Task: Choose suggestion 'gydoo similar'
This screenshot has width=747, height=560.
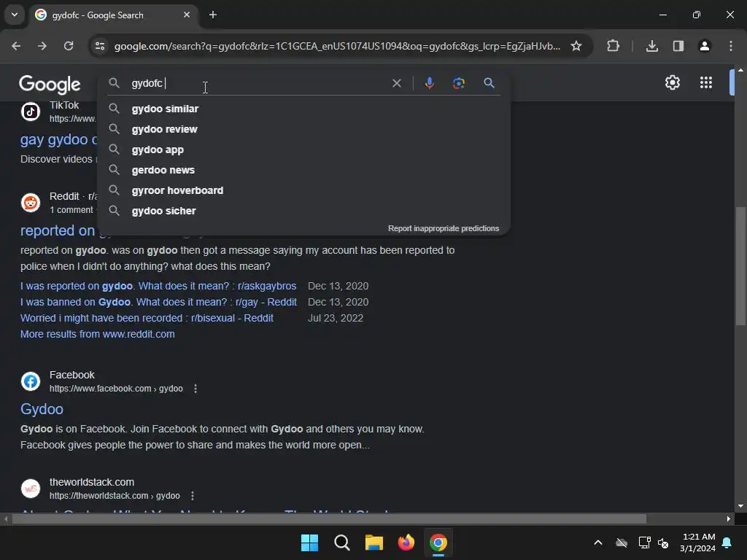Action: (x=304, y=109)
